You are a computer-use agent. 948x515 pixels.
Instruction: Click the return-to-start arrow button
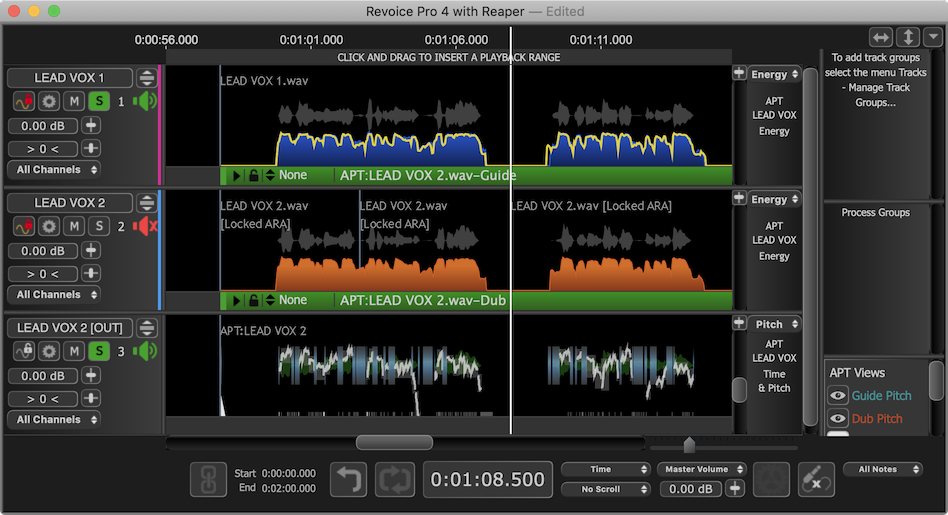348,480
